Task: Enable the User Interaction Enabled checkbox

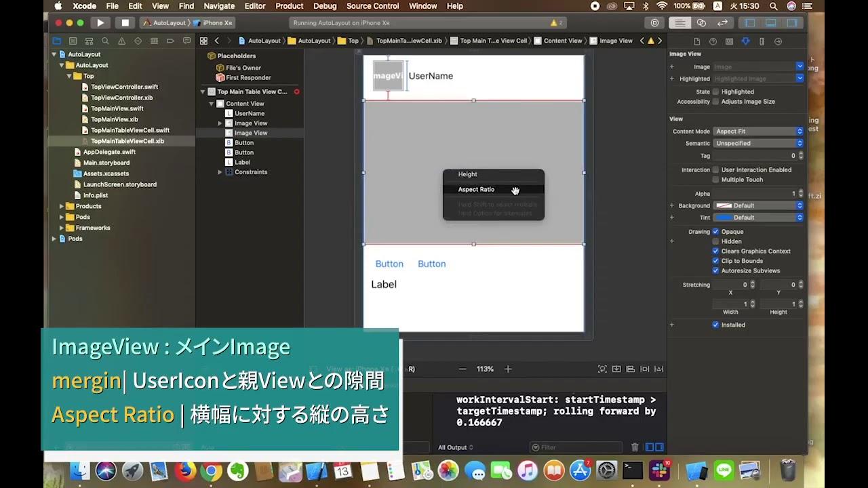Action: point(715,170)
